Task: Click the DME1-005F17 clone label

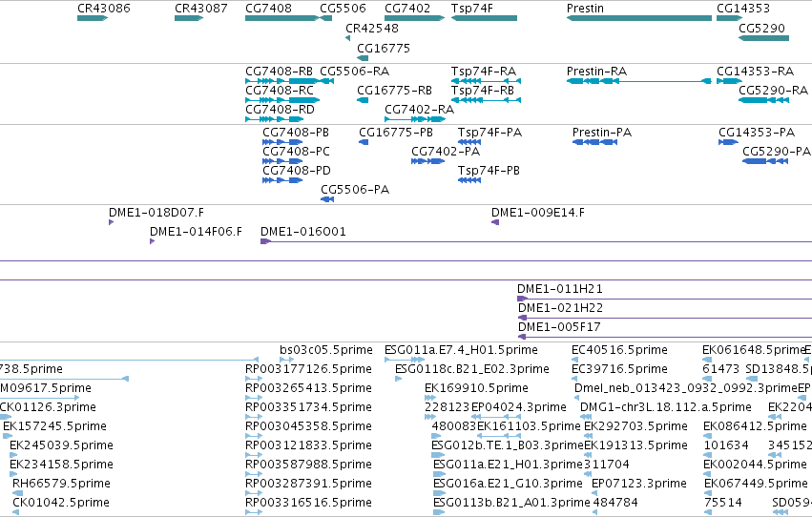Action: click(559, 327)
